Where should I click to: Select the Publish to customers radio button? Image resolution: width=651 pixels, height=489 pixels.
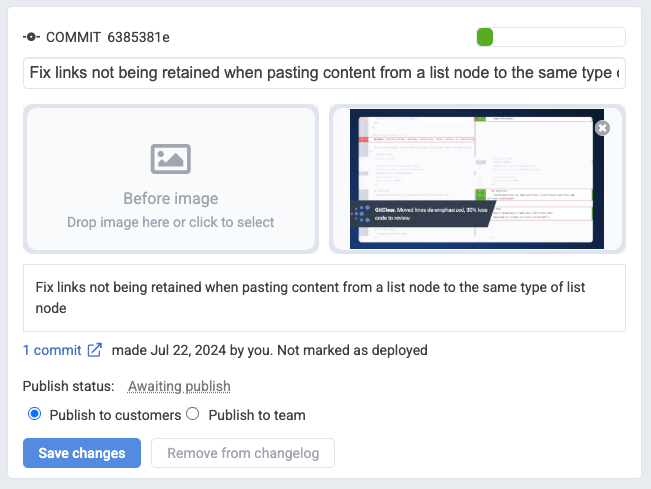point(35,414)
